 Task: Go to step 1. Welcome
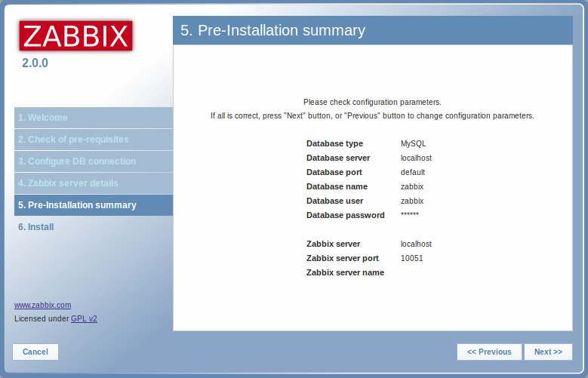[x=94, y=118]
